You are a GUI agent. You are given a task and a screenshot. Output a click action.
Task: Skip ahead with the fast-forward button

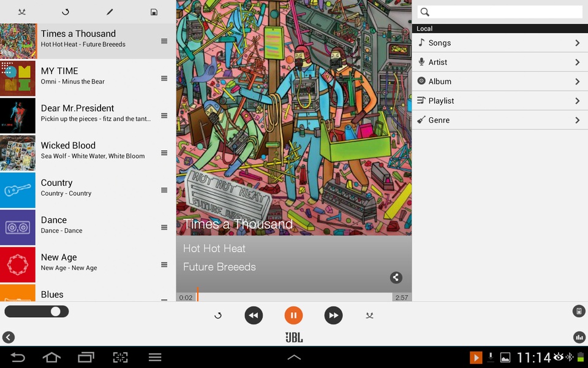tap(333, 315)
